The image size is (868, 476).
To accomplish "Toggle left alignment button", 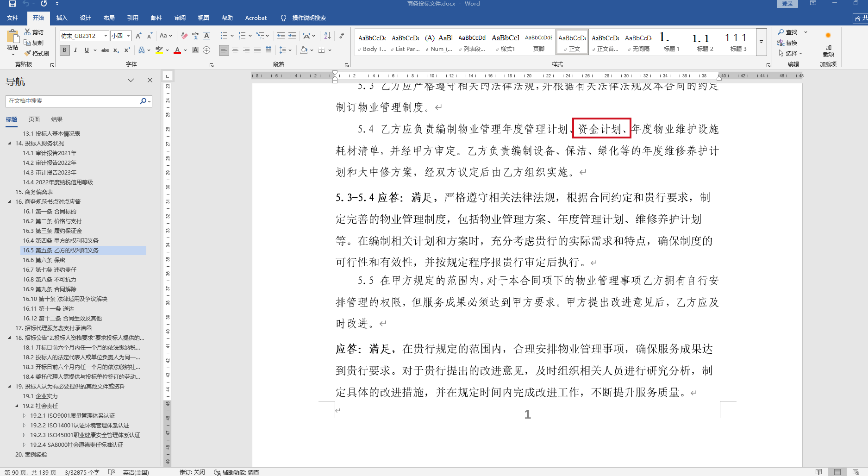I will tap(224, 50).
